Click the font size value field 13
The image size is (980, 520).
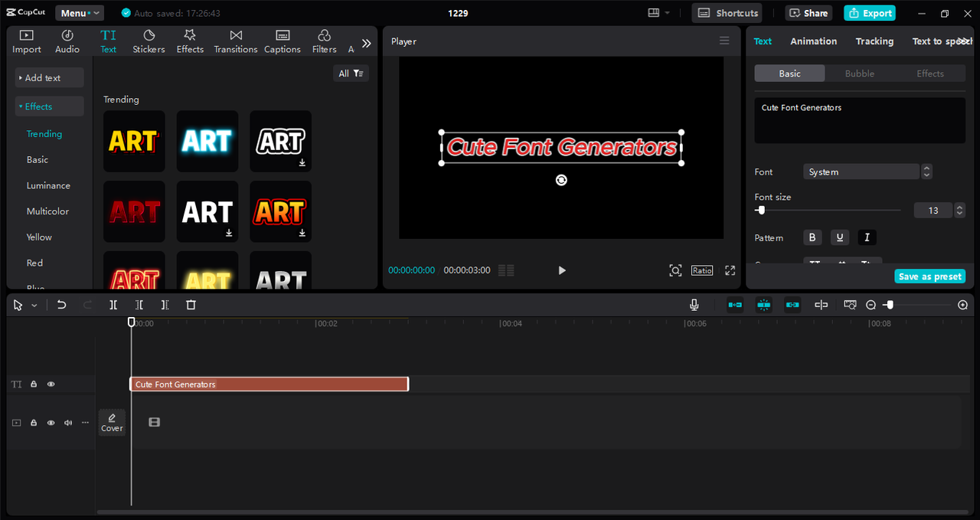click(933, 210)
